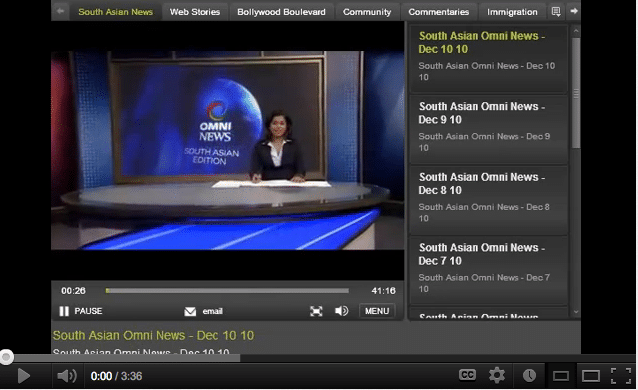Select South Asian Omni News - Dec 8 10 item
This screenshot has height=390, width=638.
click(488, 200)
